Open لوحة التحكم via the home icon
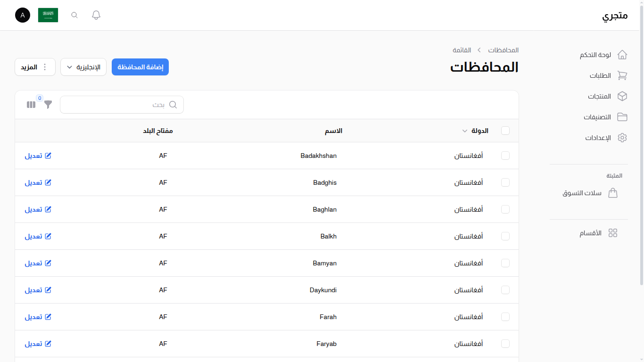This screenshot has height=362, width=644. tap(622, 55)
